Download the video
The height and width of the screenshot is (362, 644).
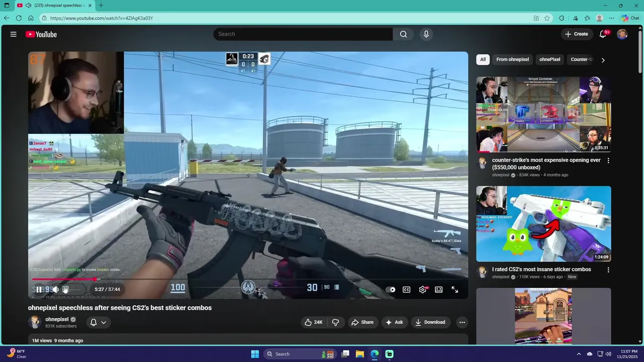click(x=431, y=322)
